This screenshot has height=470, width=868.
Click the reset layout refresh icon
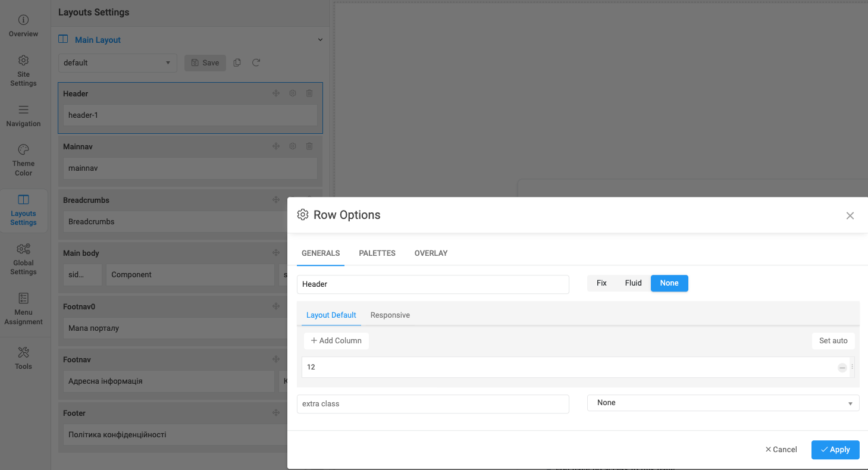click(x=256, y=62)
